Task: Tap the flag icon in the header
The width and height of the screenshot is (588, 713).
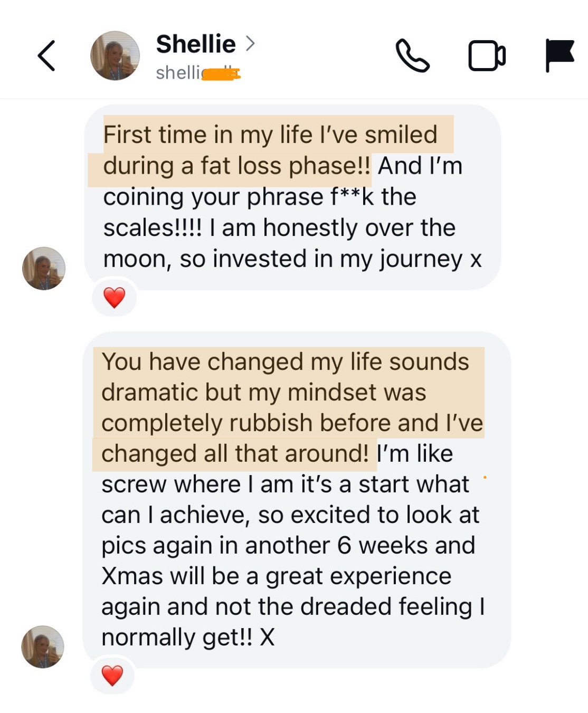Action: 559,54
